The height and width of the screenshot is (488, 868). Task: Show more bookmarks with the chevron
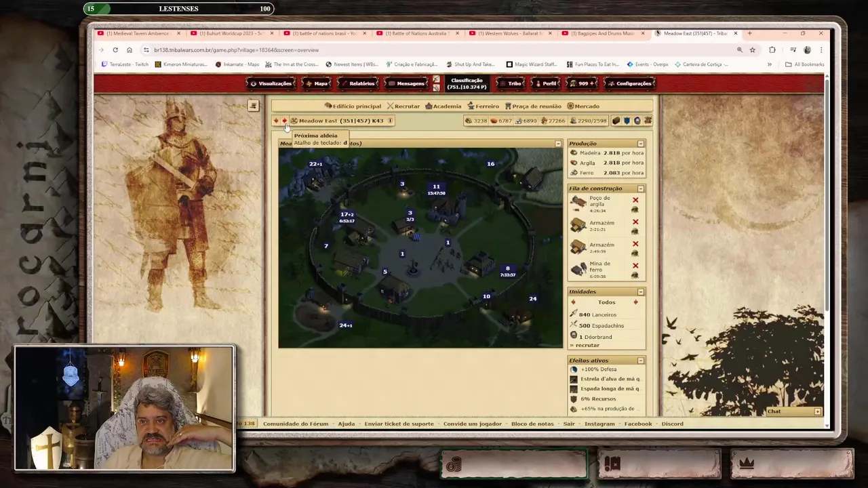coord(770,64)
